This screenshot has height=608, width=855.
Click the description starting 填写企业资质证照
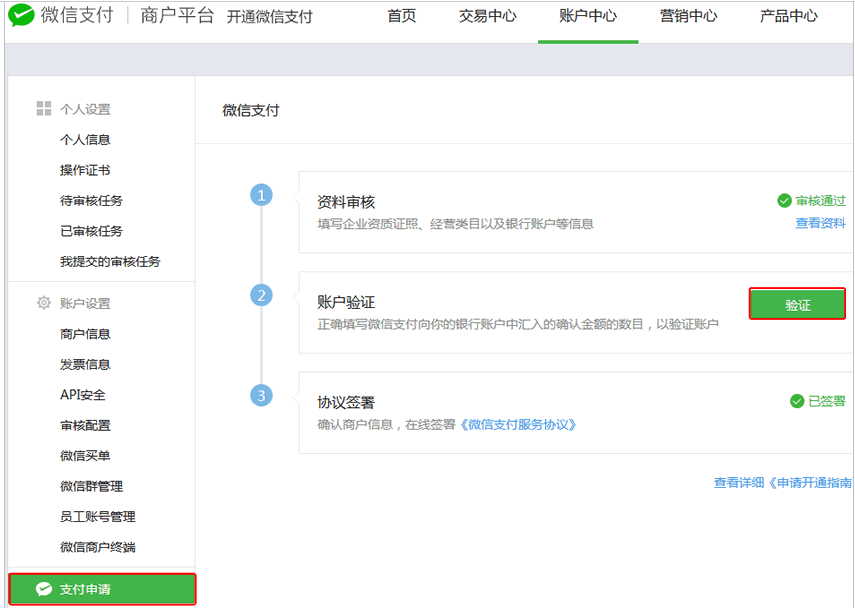click(455, 224)
